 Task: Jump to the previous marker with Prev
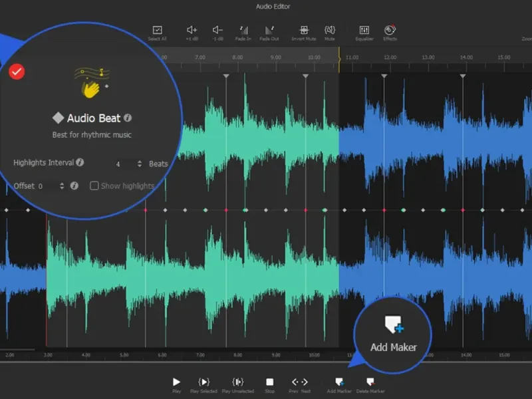click(x=295, y=382)
